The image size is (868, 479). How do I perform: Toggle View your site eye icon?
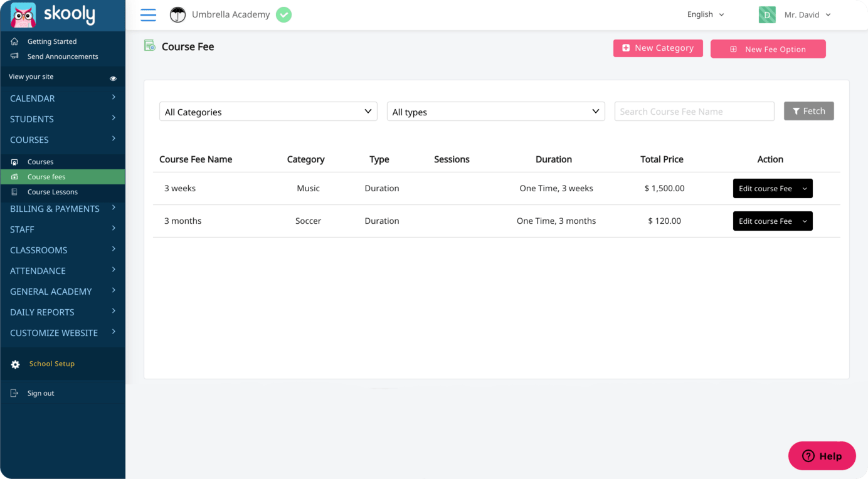click(x=114, y=78)
